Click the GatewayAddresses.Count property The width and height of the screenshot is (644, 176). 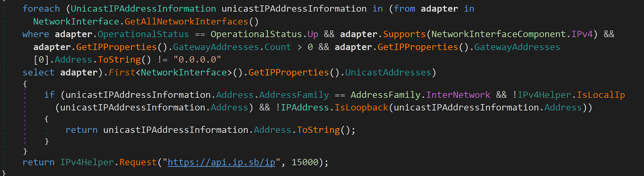[232, 47]
